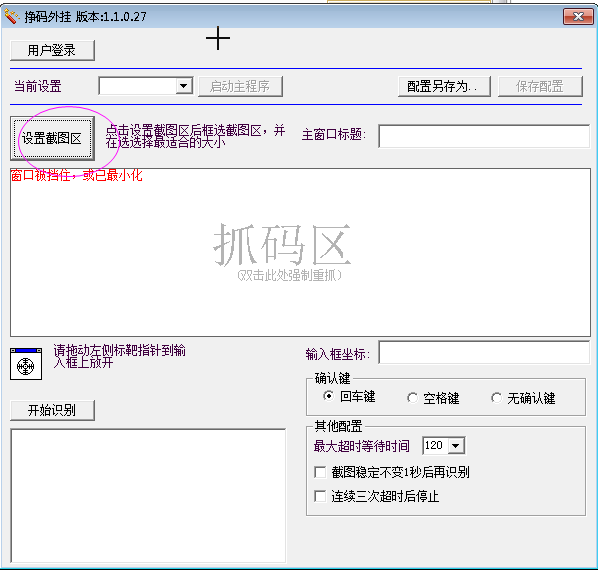Image resolution: width=598 pixels, height=570 pixels.
Task: Click the 保存配置 button
Action: tap(540, 86)
